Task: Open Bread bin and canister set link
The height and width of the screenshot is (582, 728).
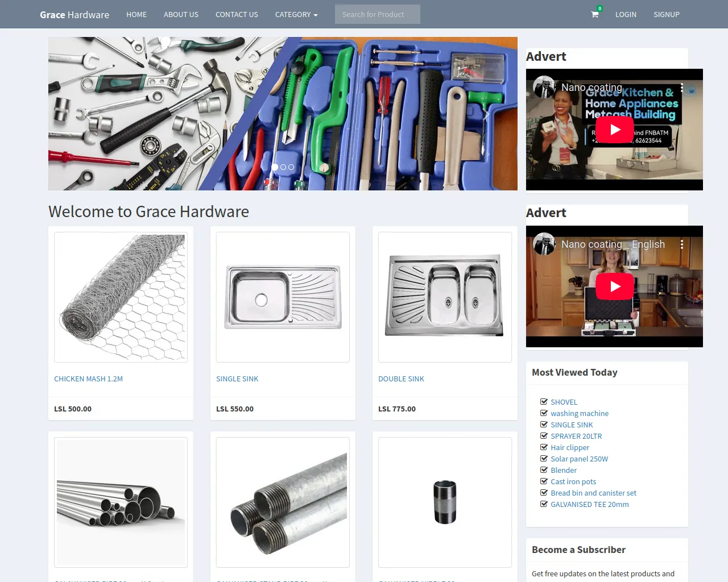Action: 593,493
